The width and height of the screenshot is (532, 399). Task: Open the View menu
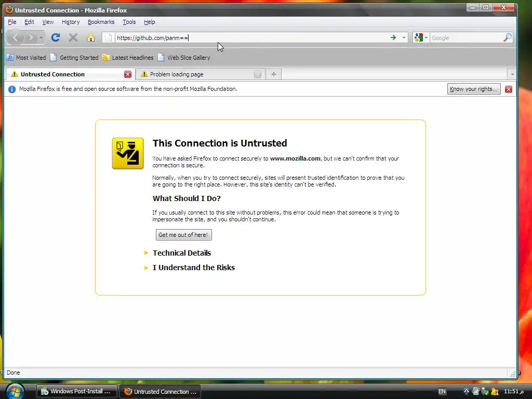48,22
